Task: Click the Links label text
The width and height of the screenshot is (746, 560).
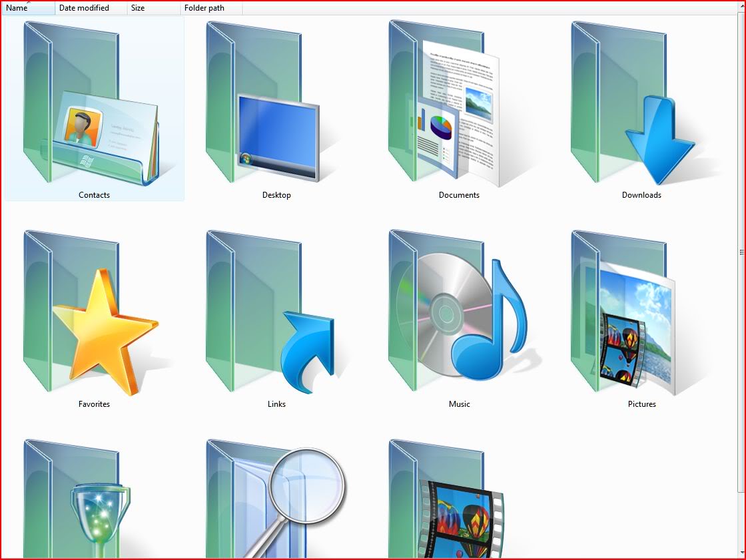Action: [x=276, y=404]
